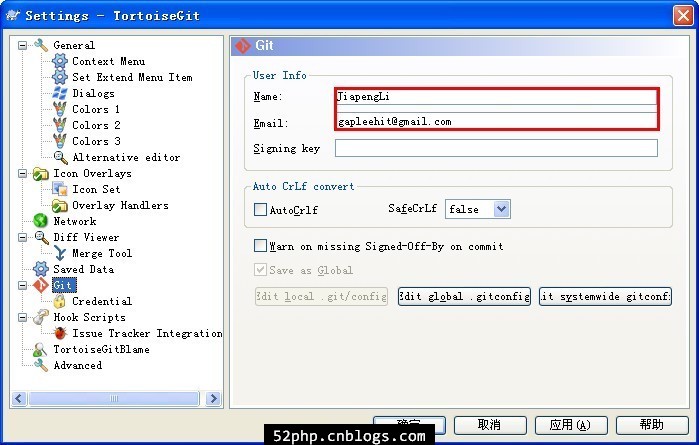Screen dimensions: 699x445
Task: Collapse the Diff Viewer tree node
Action: point(22,237)
